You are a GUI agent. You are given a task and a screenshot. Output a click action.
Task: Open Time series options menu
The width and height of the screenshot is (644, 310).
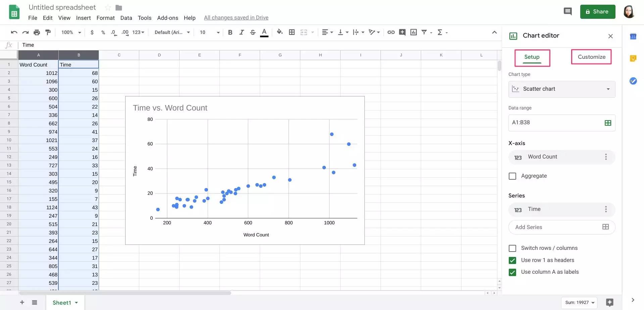coord(606,209)
